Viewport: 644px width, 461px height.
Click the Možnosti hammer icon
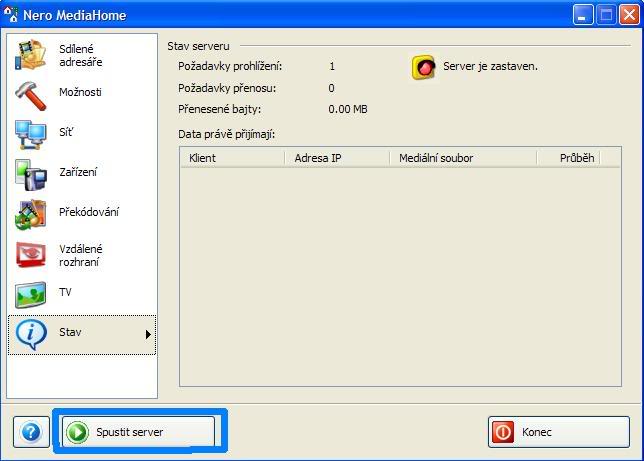coord(30,93)
